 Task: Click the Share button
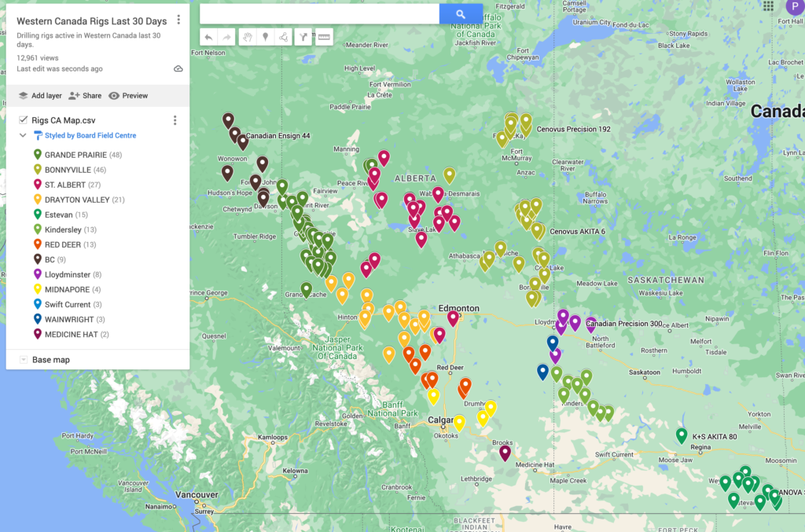tap(85, 95)
